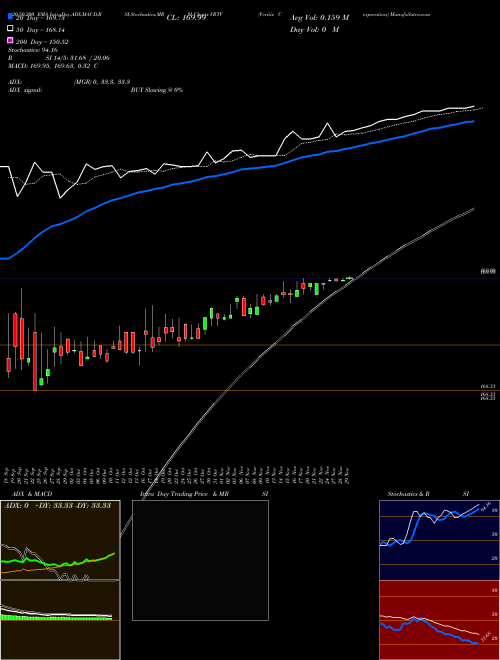Click the 'Stochastics & R' panel title
The image size is (500, 660).
pos(408,494)
